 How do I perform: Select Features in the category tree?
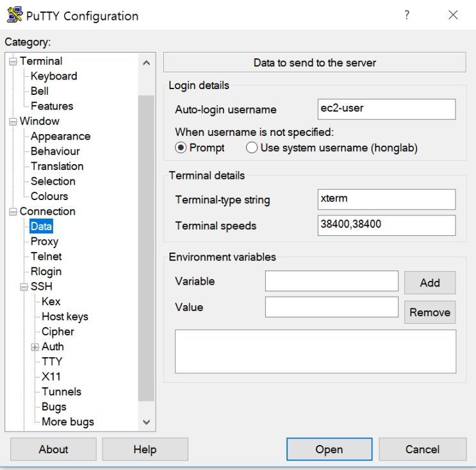click(52, 106)
